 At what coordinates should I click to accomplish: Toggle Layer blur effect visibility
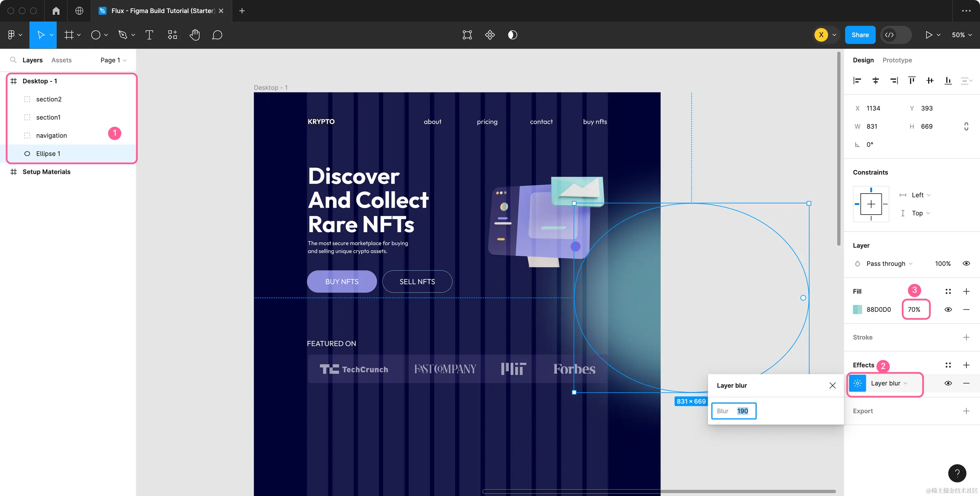point(948,383)
